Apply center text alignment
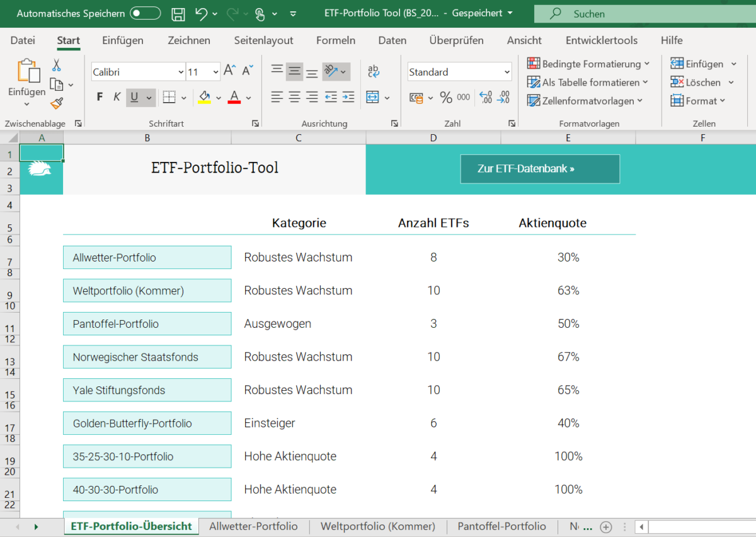This screenshot has width=756, height=537. (294, 96)
